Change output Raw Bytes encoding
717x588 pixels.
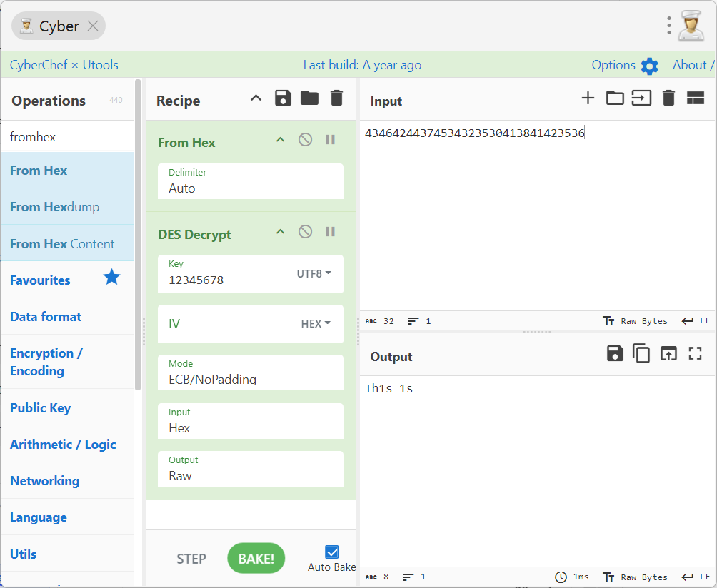click(635, 577)
